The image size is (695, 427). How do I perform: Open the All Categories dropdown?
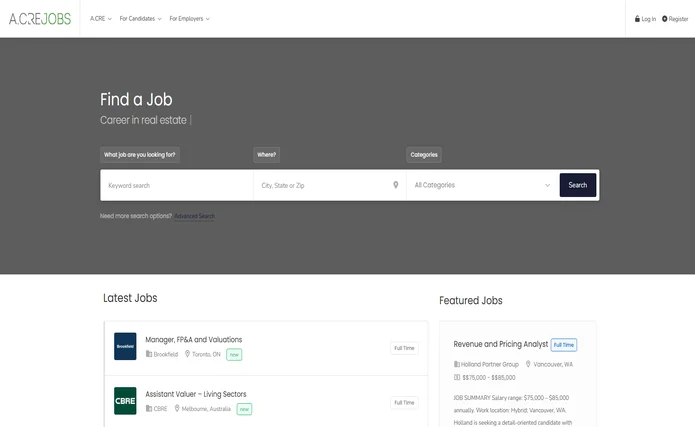482,185
